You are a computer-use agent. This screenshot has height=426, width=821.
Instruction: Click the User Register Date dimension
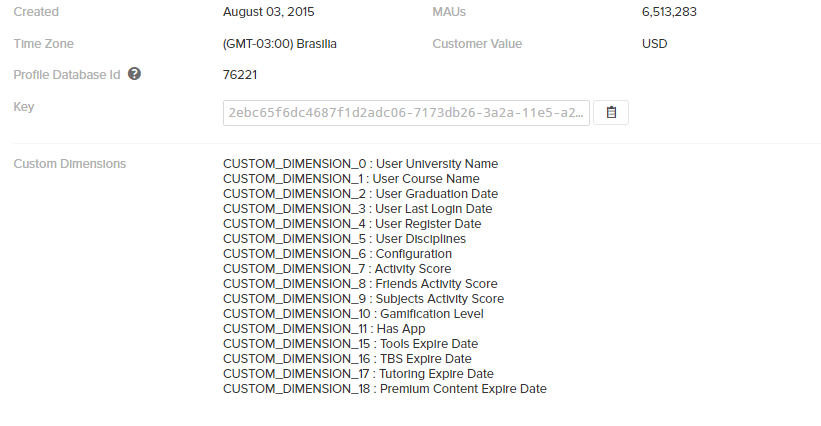[352, 224]
